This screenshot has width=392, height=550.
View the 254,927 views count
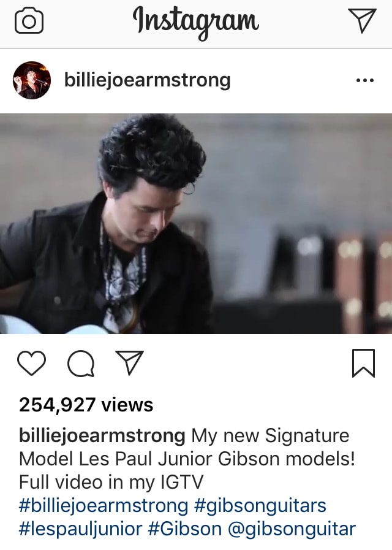coord(86,405)
